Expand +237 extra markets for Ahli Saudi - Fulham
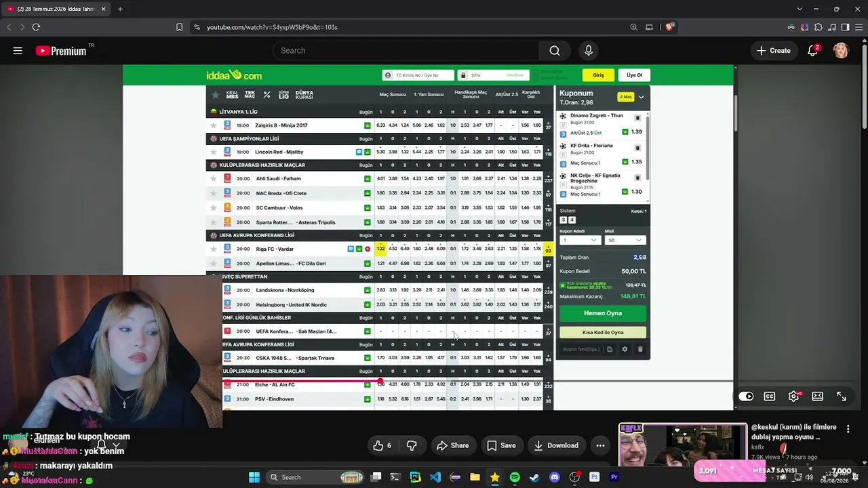 (549, 179)
